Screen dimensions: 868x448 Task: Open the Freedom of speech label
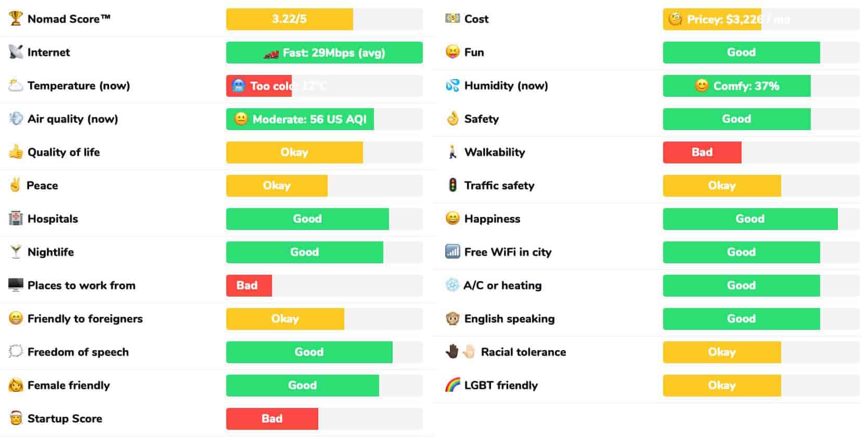click(x=78, y=352)
